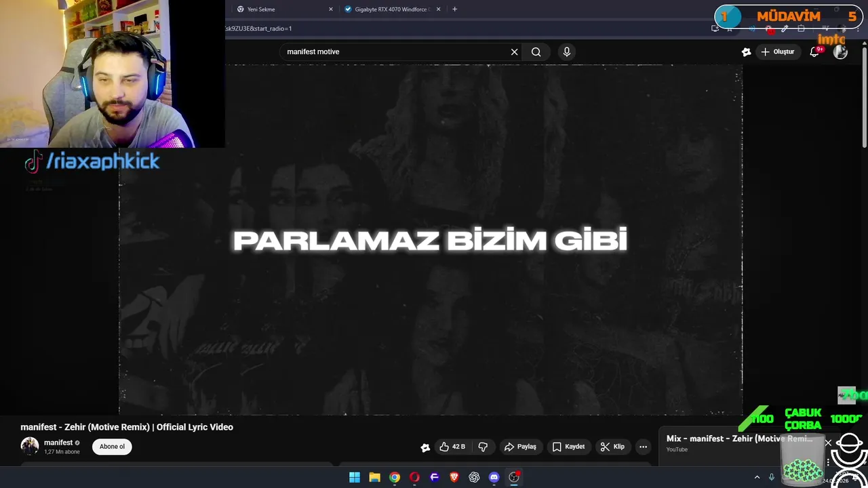Open Google Chrome from taskbar
This screenshot has height=488, width=868.
coord(395,477)
